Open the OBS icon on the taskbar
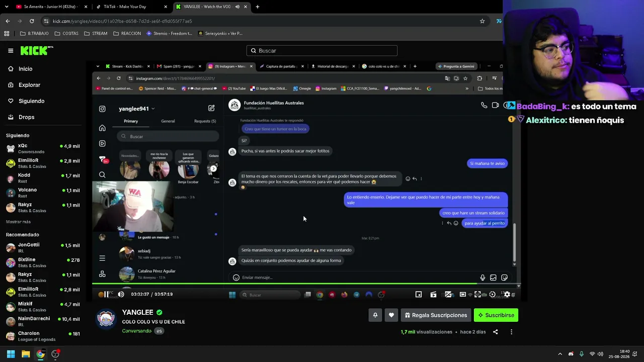Image resolution: width=644 pixels, height=362 pixels. pos(56,354)
